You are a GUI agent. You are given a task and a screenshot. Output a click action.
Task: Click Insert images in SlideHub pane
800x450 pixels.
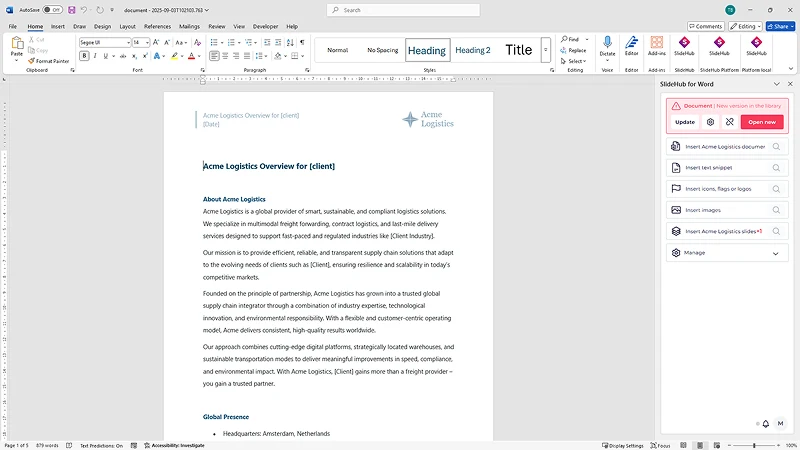pos(727,210)
